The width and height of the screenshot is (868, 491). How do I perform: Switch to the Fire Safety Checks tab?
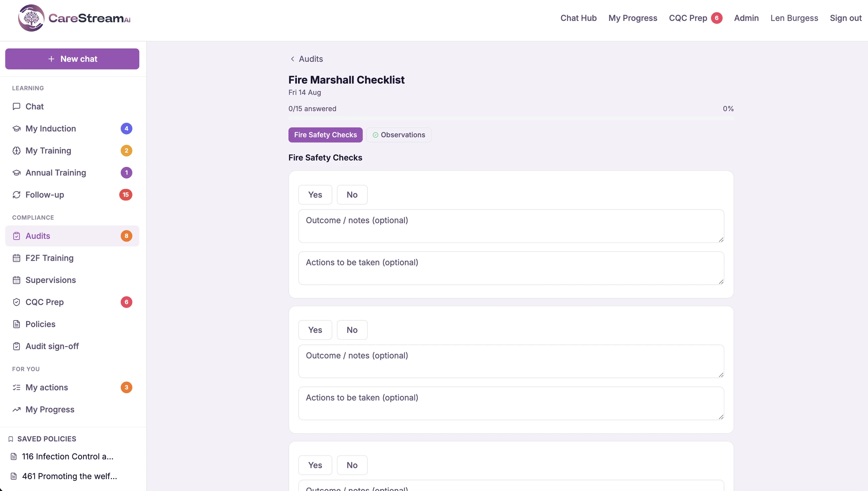click(x=325, y=135)
